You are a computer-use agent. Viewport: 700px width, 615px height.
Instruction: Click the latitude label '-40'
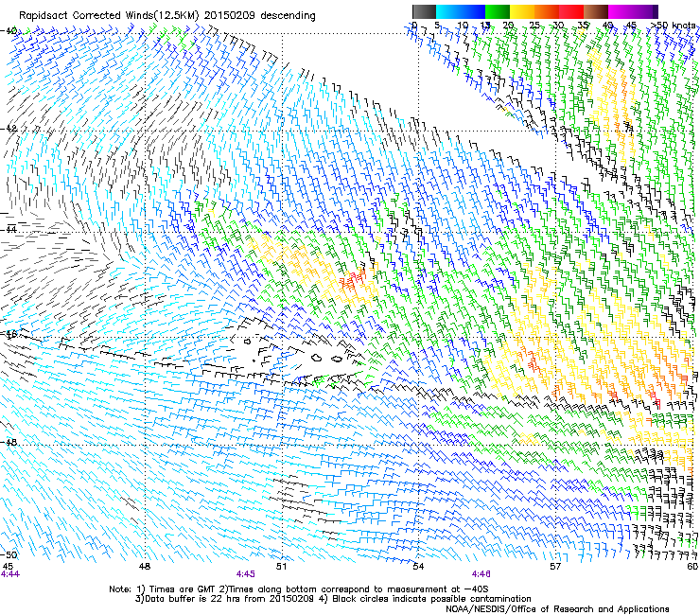click(9, 31)
